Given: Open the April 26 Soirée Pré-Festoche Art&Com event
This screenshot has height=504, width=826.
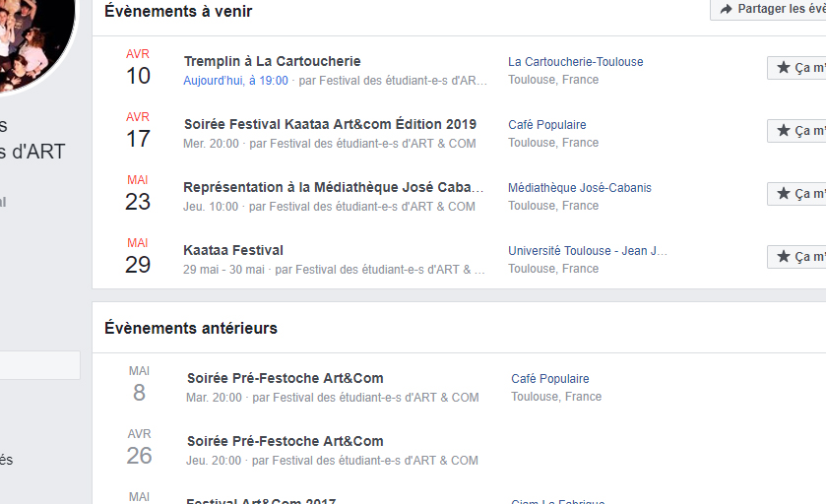Looking at the screenshot, I should click(x=285, y=441).
